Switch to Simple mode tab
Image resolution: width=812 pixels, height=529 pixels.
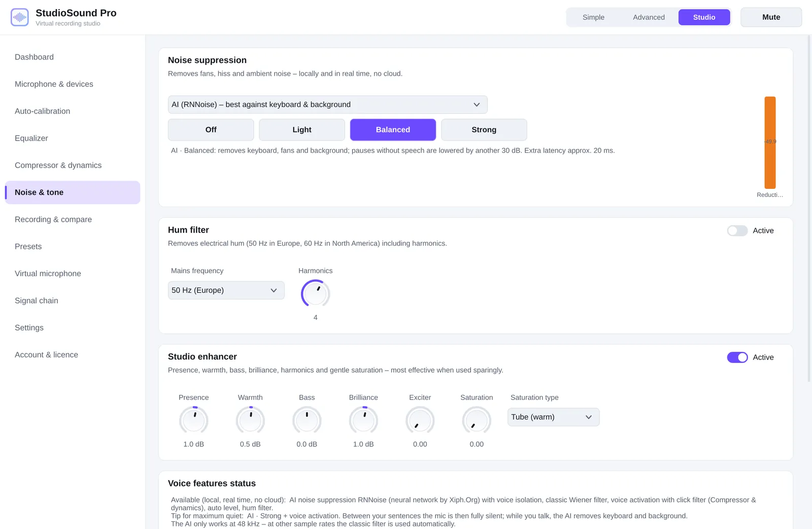coord(593,17)
